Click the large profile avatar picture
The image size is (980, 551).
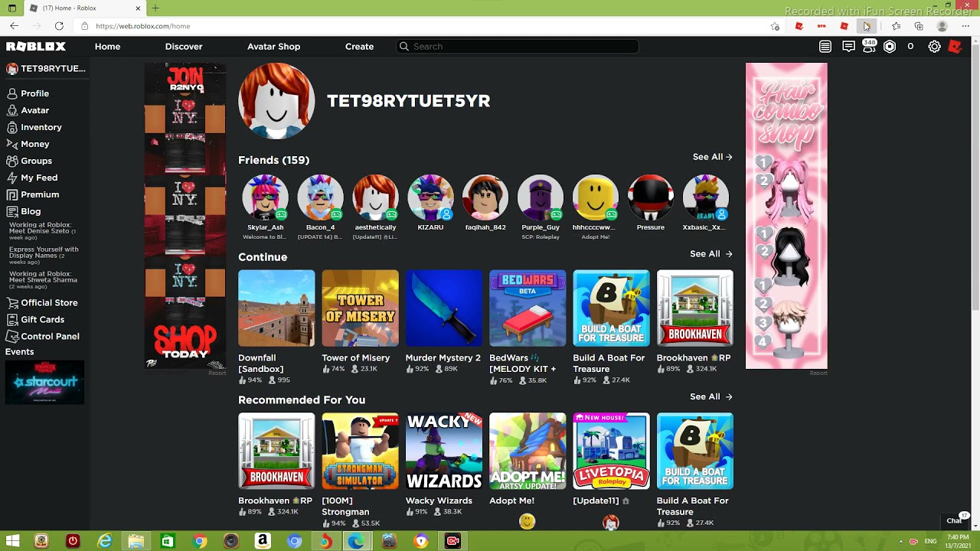coord(276,101)
